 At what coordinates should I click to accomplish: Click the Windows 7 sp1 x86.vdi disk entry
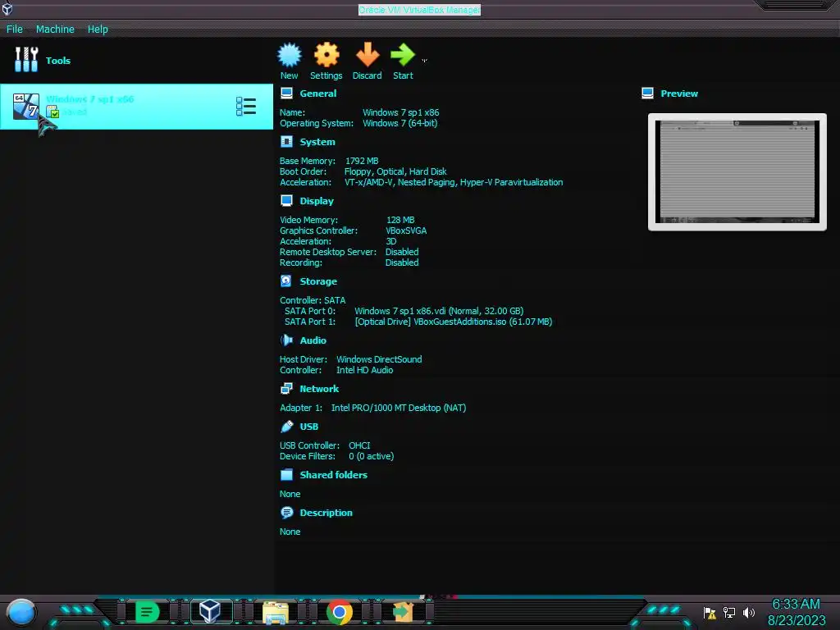pyautogui.click(x=439, y=311)
